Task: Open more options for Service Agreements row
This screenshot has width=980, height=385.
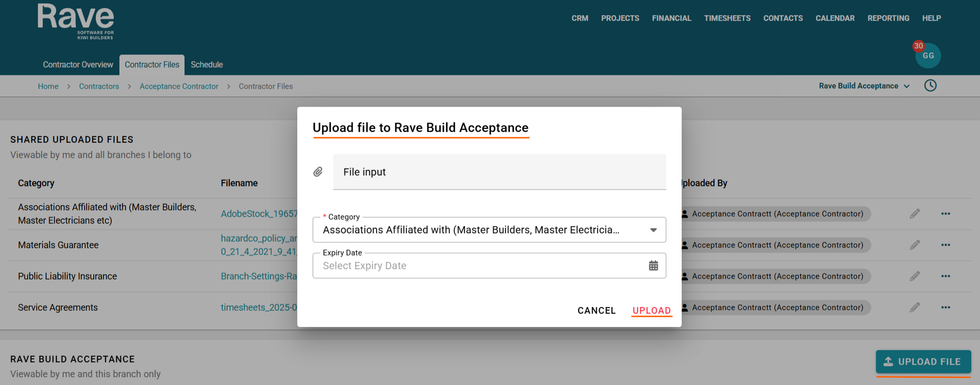Action: tap(946, 307)
